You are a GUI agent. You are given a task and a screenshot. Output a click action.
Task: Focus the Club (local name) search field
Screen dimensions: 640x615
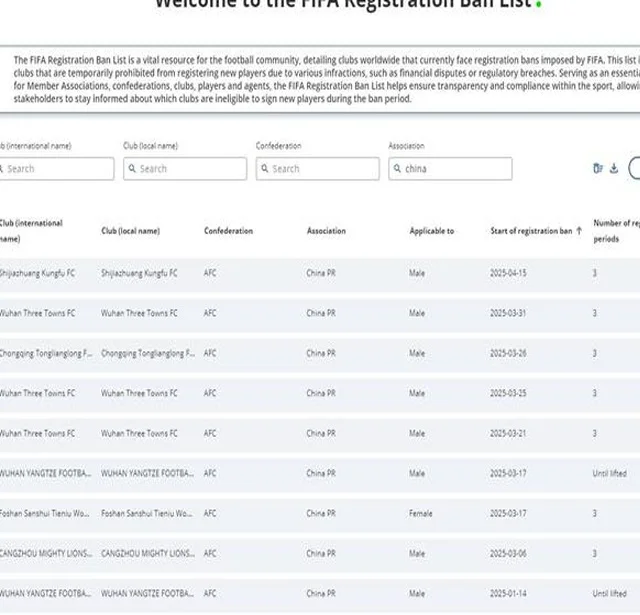(x=185, y=169)
